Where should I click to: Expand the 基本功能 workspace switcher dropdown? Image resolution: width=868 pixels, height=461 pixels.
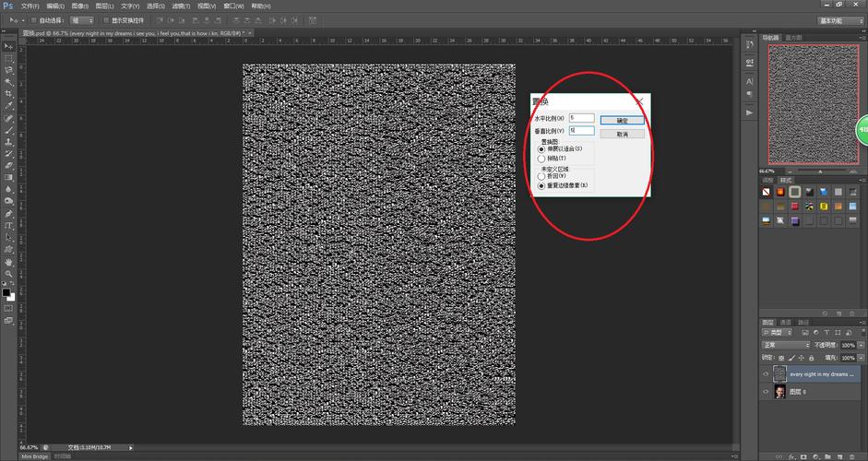click(840, 19)
